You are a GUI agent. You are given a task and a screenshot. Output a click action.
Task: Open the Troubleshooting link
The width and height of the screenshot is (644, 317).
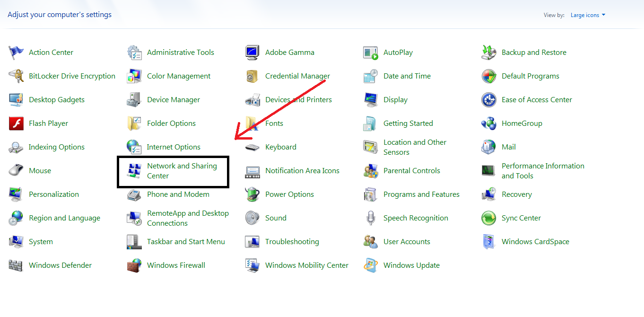coord(292,242)
